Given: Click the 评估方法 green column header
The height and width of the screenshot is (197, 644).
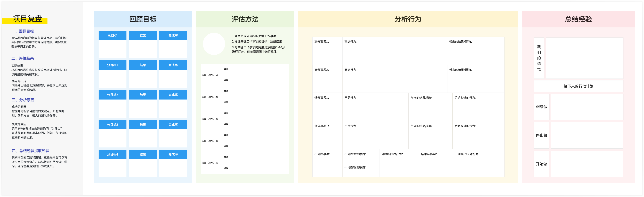Looking at the screenshot, I should (245, 19).
